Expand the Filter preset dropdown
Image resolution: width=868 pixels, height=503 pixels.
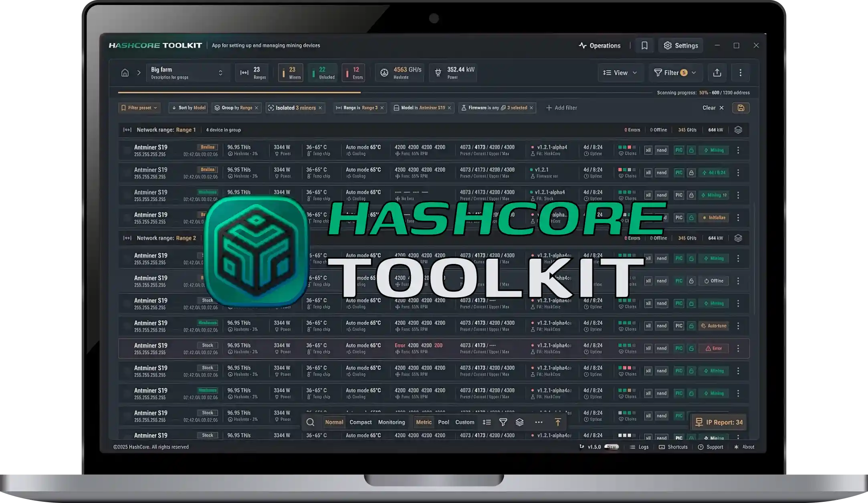pos(139,108)
